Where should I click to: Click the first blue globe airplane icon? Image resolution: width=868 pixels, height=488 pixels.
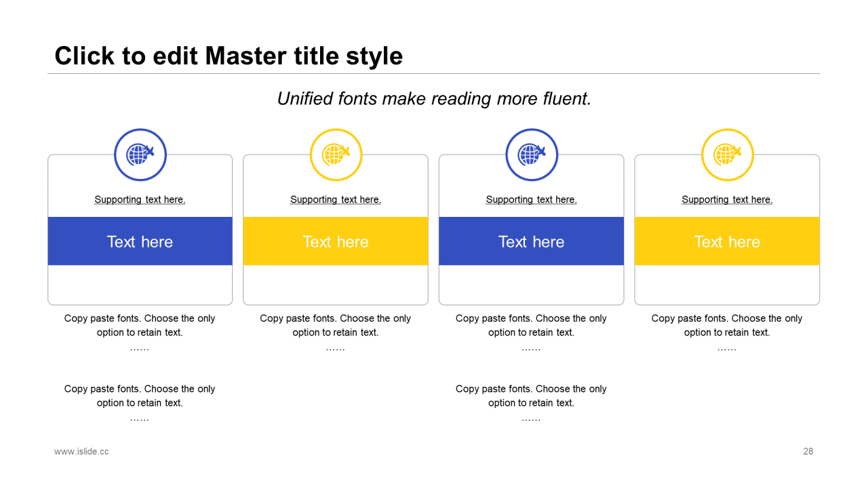[x=140, y=155]
